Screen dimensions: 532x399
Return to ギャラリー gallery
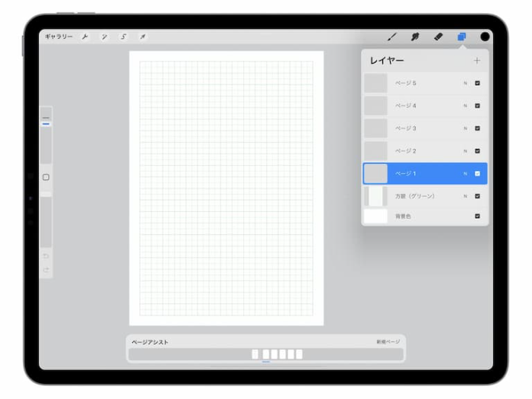(59, 36)
